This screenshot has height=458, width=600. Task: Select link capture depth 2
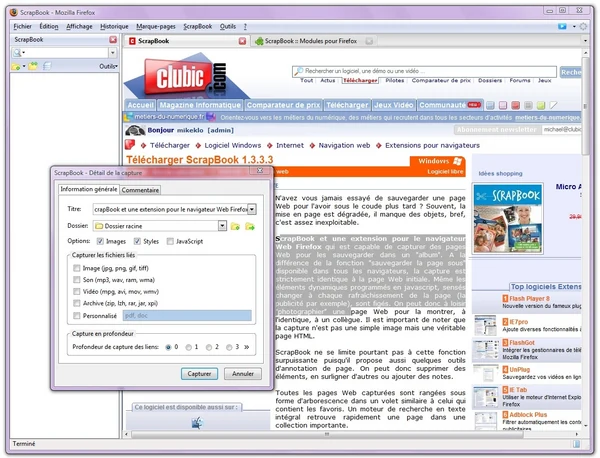[x=209, y=347]
